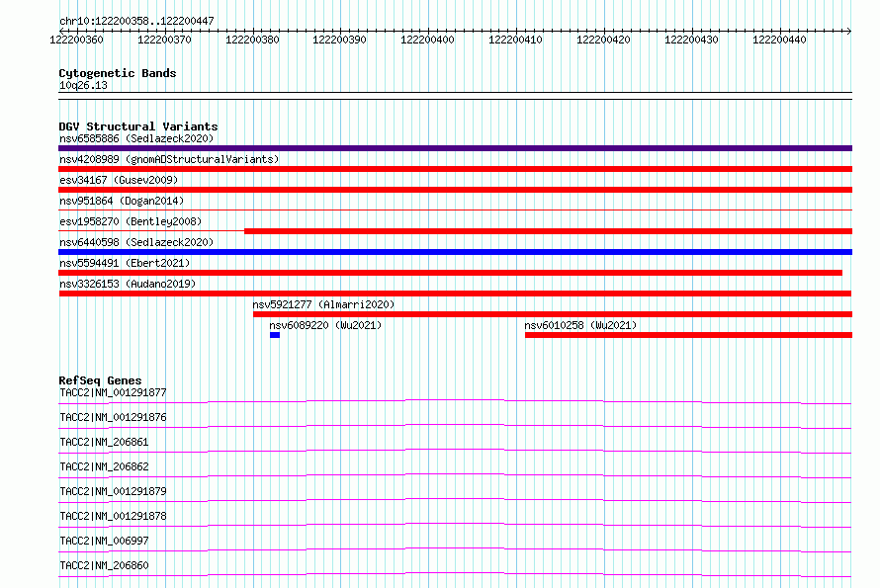
Task: Open transcript TACC2|NM_206861
Action: click(x=104, y=442)
